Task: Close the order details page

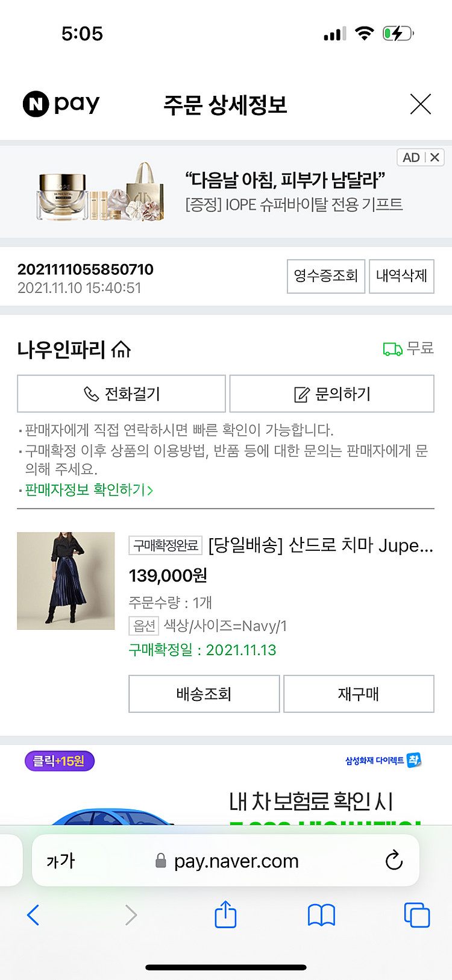Action: pos(420,104)
